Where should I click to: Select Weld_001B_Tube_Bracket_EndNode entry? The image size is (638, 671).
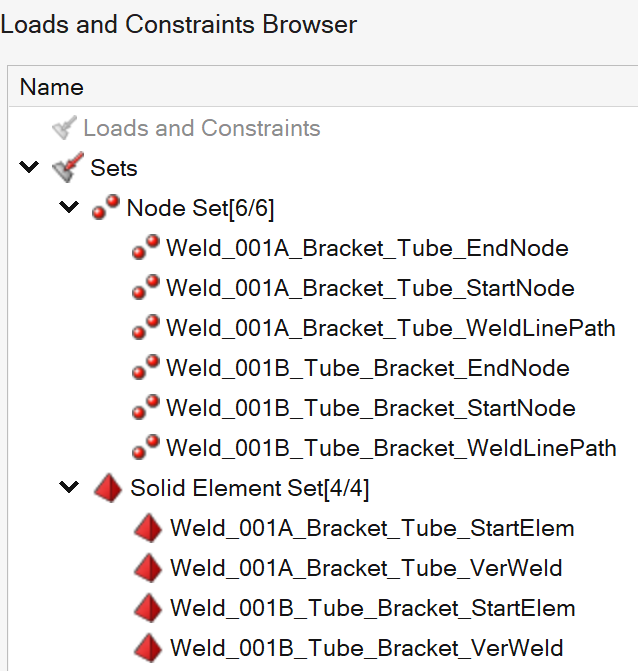pyautogui.click(x=367, y=368)
